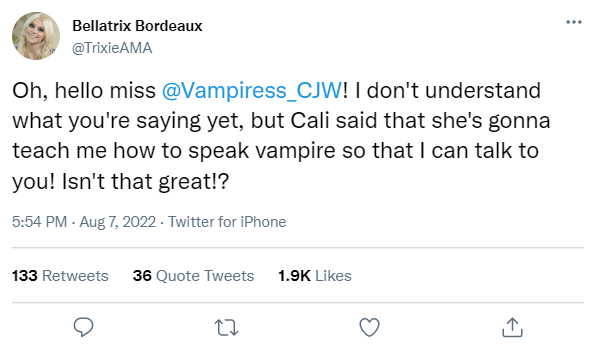Like the tweet with the heart icon
596x364 pixels.
369,327
